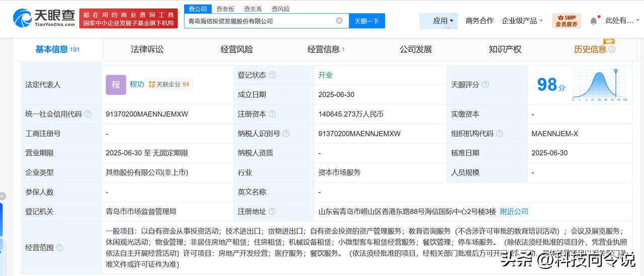Viewport: 644px width, 276px height.
Task: Click help icon next to 天眼评分
Action: 485,85
